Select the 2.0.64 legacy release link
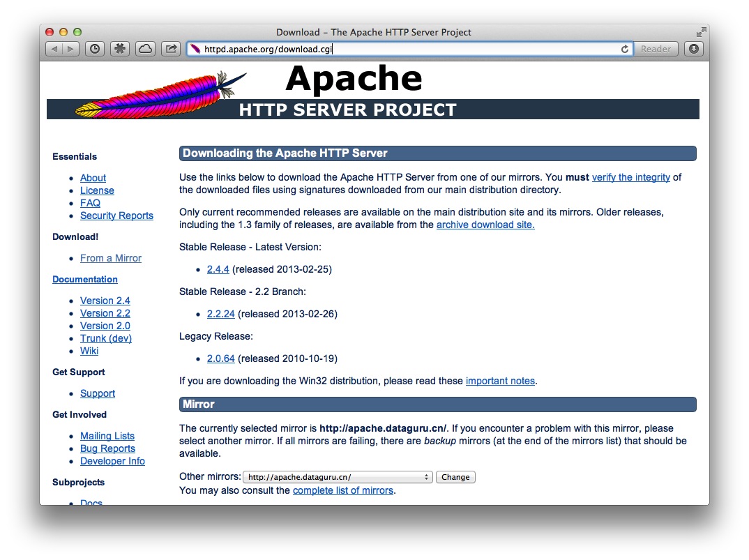749x560 pixels. coord(220,358)
